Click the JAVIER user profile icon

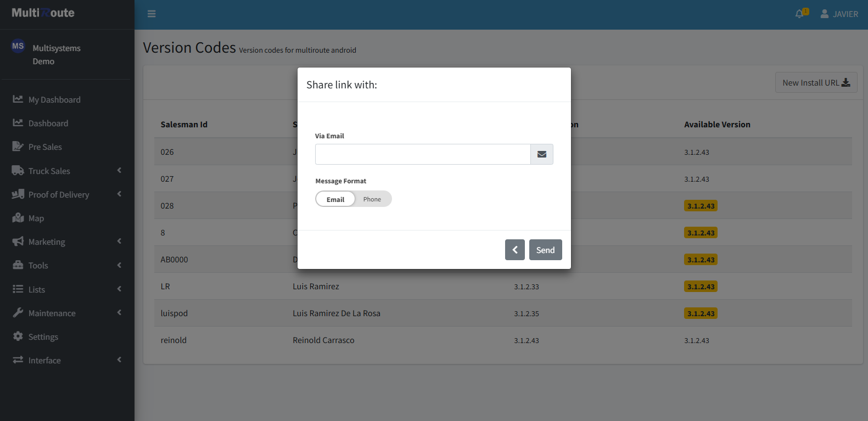[x=824, y=14]
